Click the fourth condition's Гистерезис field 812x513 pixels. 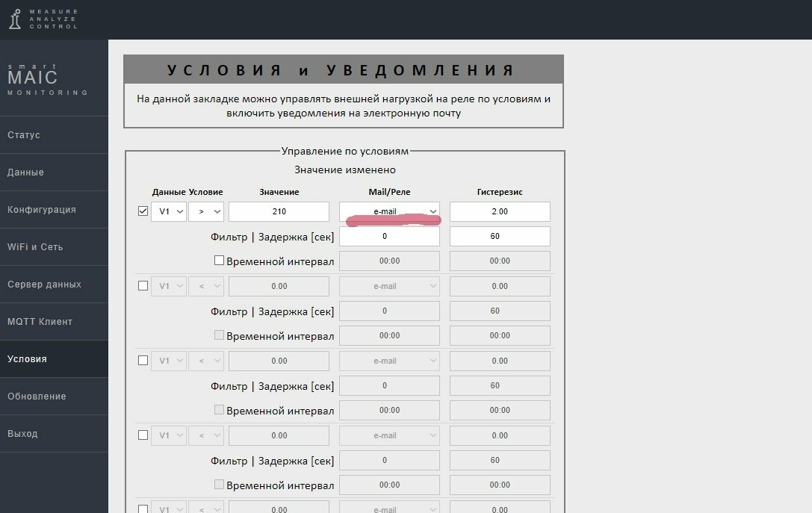coord(500,435)
